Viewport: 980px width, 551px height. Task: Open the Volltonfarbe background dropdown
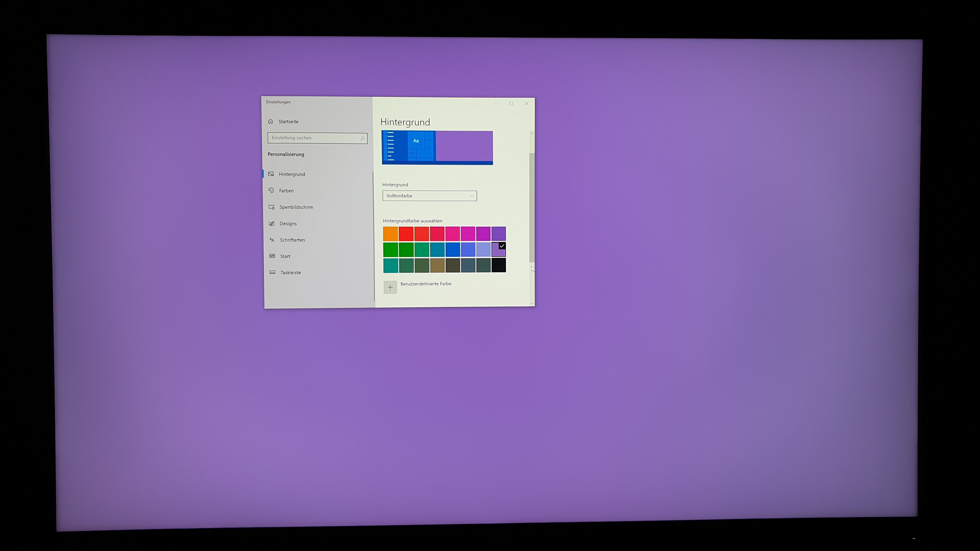(x=430, y=196)
